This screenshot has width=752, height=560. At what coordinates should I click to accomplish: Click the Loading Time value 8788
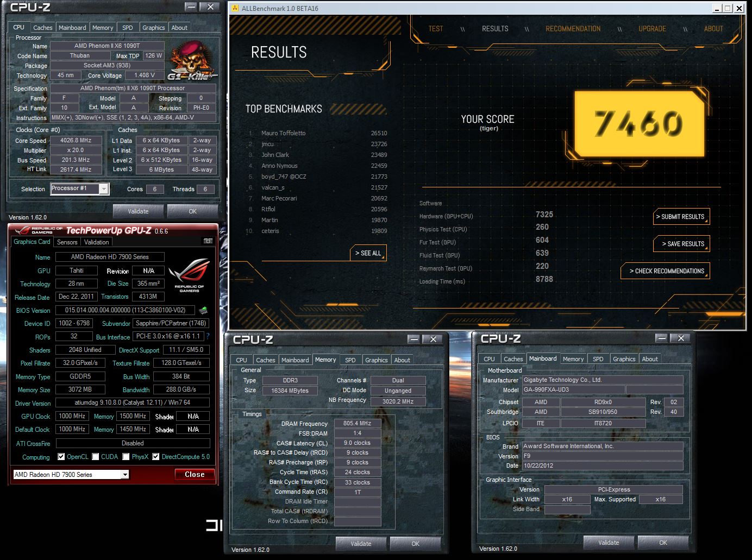(x=544, y=279)
